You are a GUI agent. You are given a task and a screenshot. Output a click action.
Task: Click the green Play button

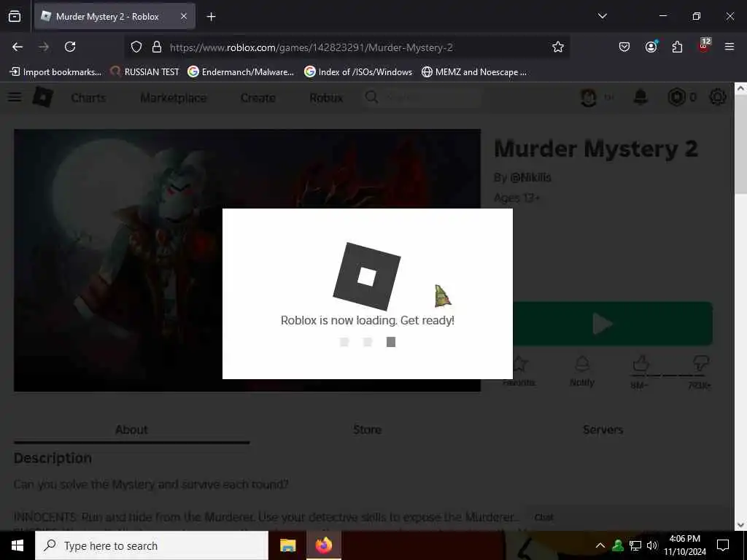click(x=613, y=324)
